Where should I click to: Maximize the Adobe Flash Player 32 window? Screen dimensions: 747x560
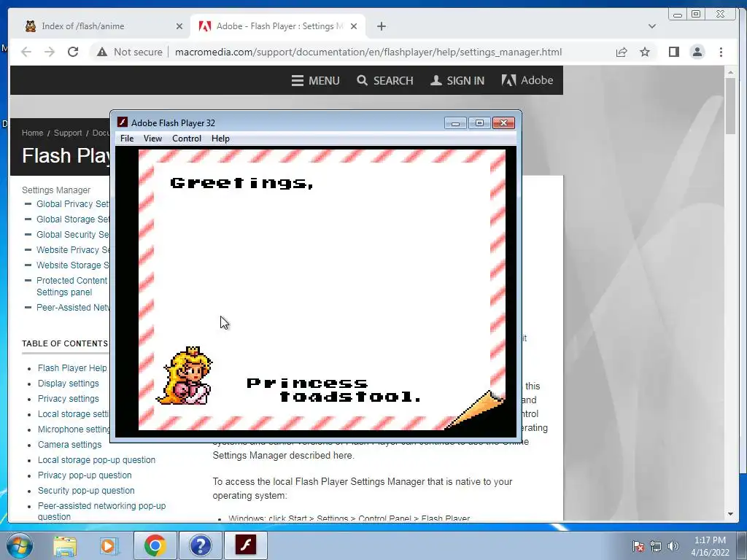point(479,123)
